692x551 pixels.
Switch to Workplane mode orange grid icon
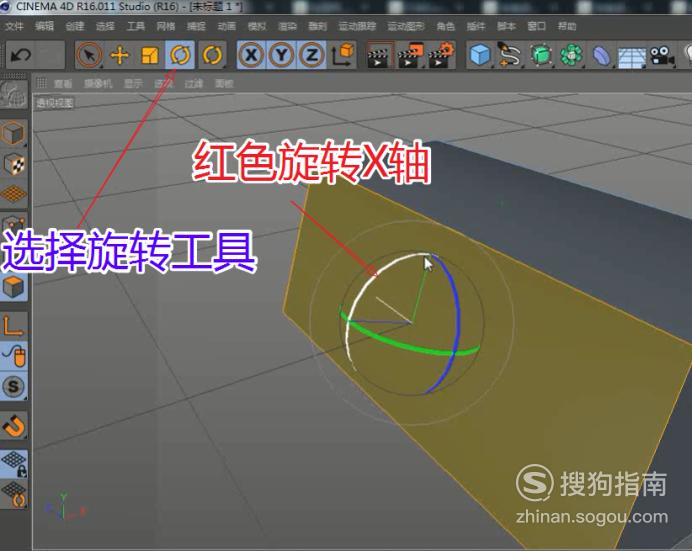tap(14, 193)
